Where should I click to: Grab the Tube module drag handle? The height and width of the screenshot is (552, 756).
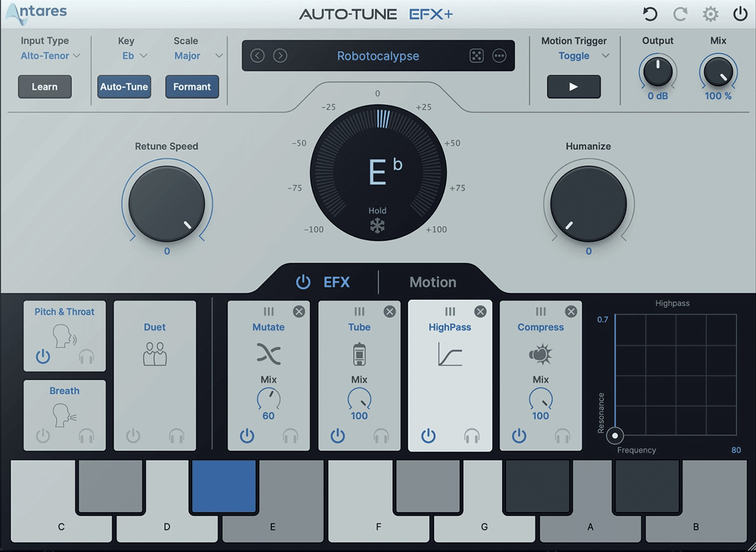359,311
